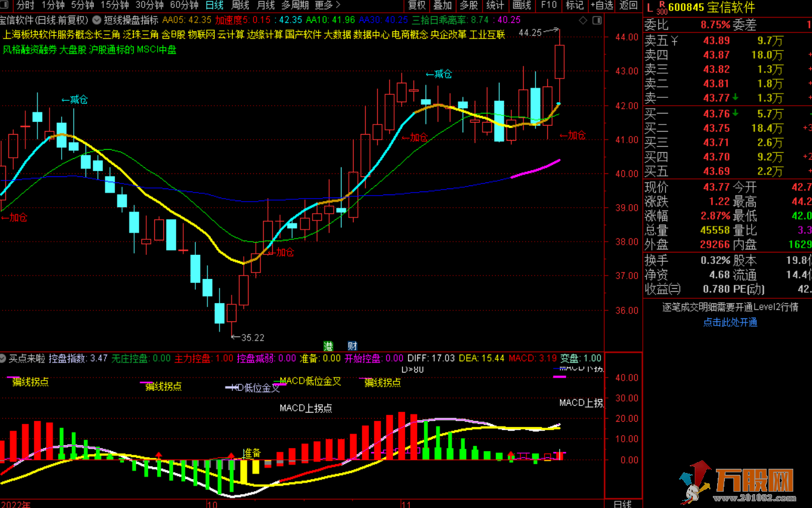Click the 数据中心 concept tag
Image resolution: width=812 pixels, height=508 pixels.
pyautogui.click(x=371, y=34)
